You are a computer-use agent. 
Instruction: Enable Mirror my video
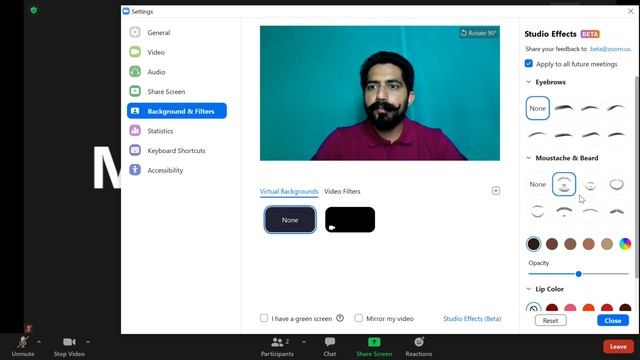pyautogui.click(x=358, y=318)
